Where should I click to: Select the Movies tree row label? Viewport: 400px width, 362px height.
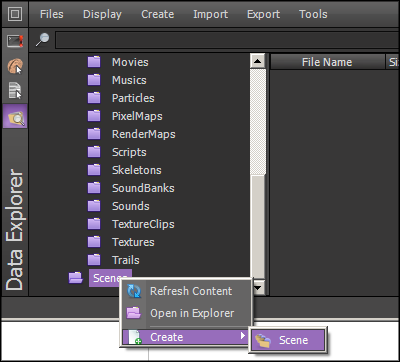(130, 62)
